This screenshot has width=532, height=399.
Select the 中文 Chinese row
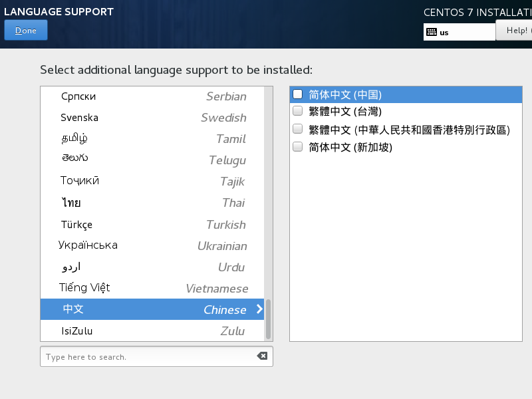tap(152, 309)
